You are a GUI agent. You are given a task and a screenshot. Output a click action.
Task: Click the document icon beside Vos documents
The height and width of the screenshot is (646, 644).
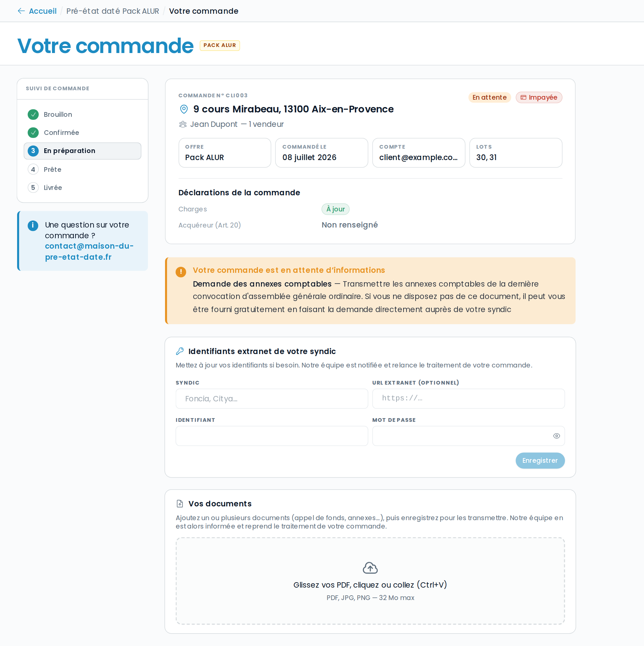point(180,504)
